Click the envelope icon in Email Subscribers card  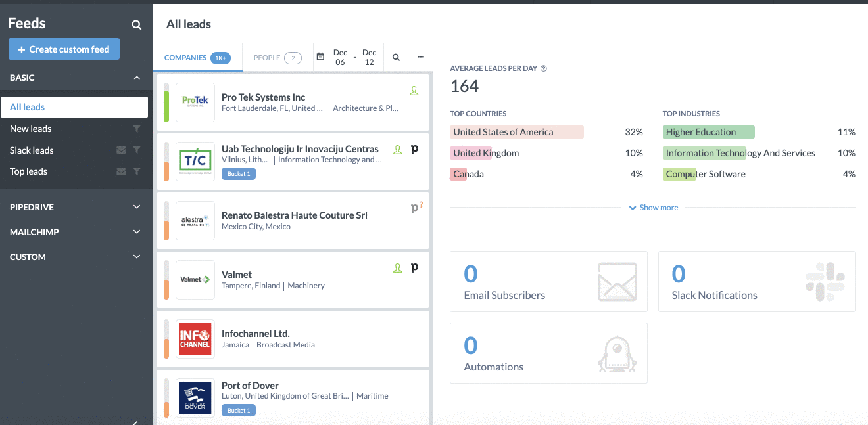[x=617, y=282]
